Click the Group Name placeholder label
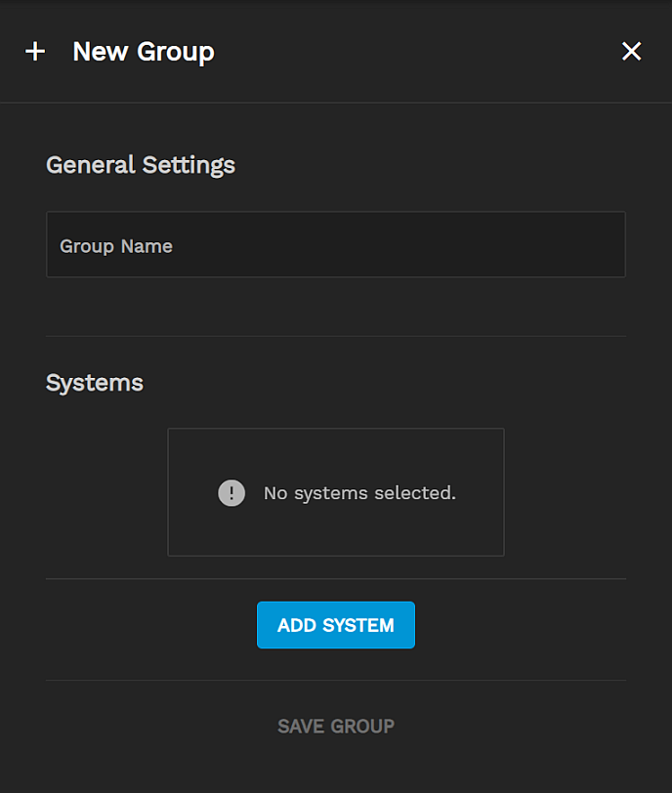Screen dimensions: 672x793 [116, 246]
